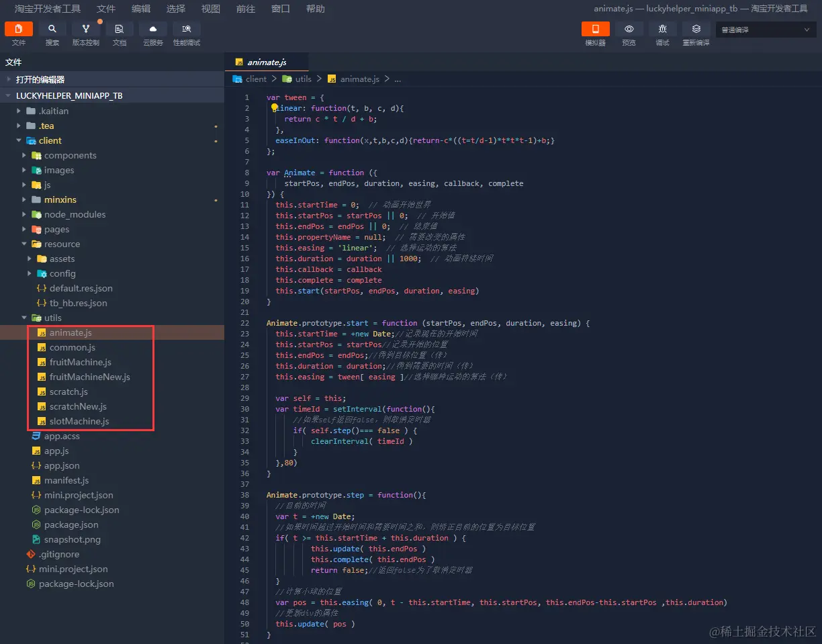Expand the .kaitian folder

click(111, 111)
